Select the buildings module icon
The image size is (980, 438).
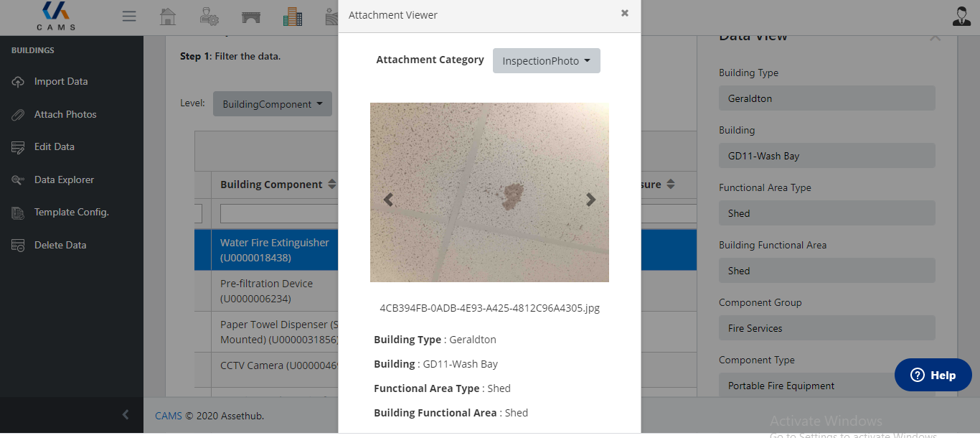click(x=293, y=17)
